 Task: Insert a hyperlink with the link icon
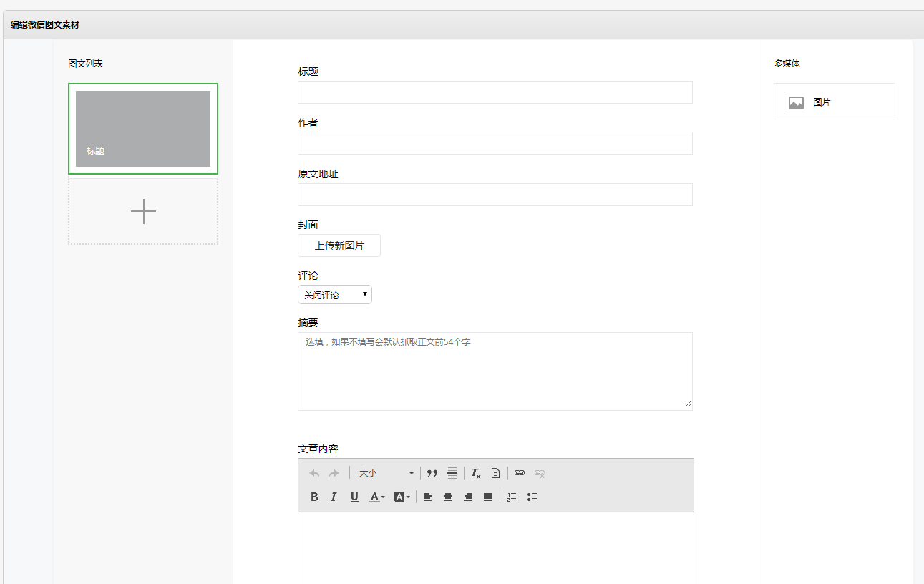(x=520, y=473)
